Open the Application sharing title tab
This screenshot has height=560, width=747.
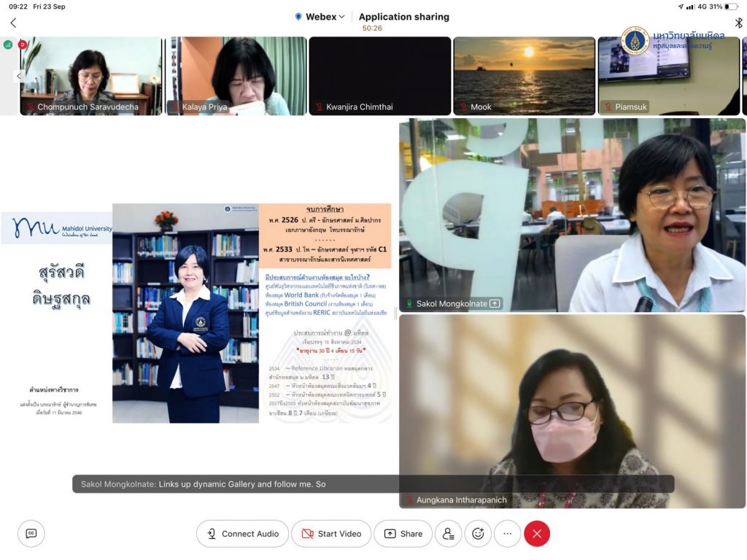coord(403,17)
